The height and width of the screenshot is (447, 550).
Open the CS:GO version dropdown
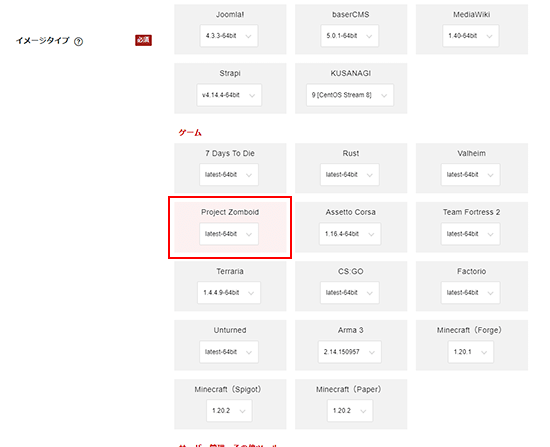point(349,292)
